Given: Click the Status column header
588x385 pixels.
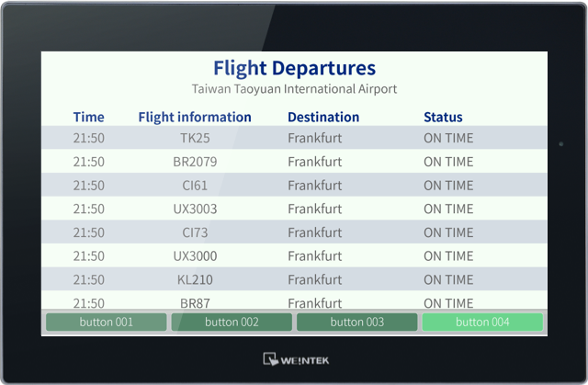Looking at the screenshot, I should coord(443,117).
